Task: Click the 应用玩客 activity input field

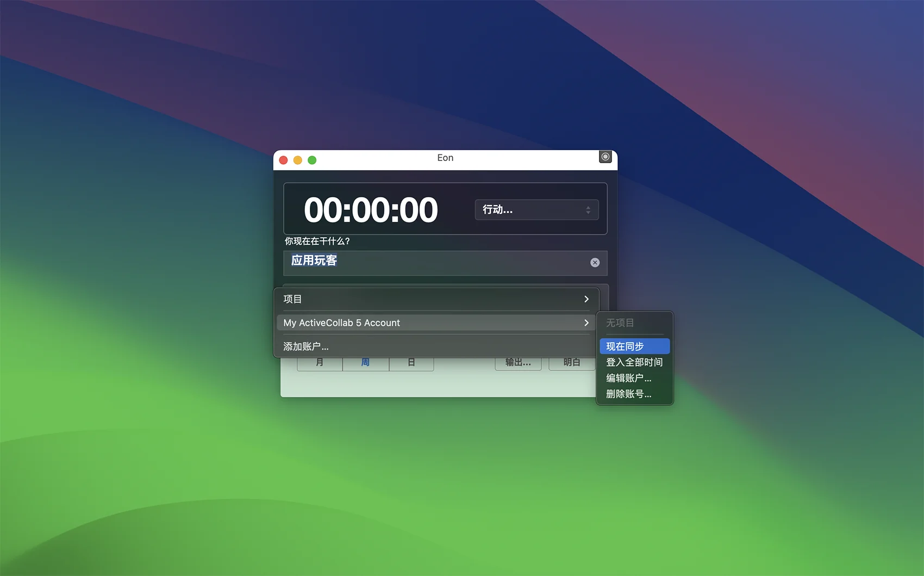Action: coord(445,263)
